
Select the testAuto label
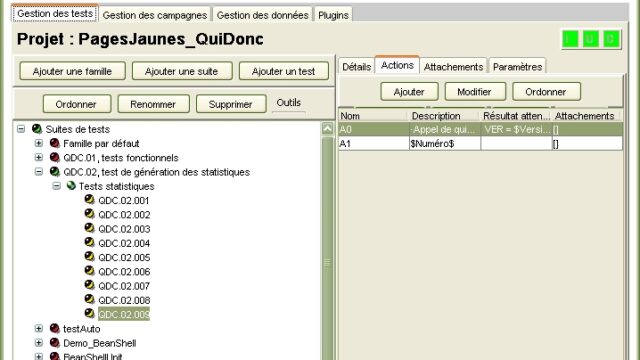click(82, 329)
